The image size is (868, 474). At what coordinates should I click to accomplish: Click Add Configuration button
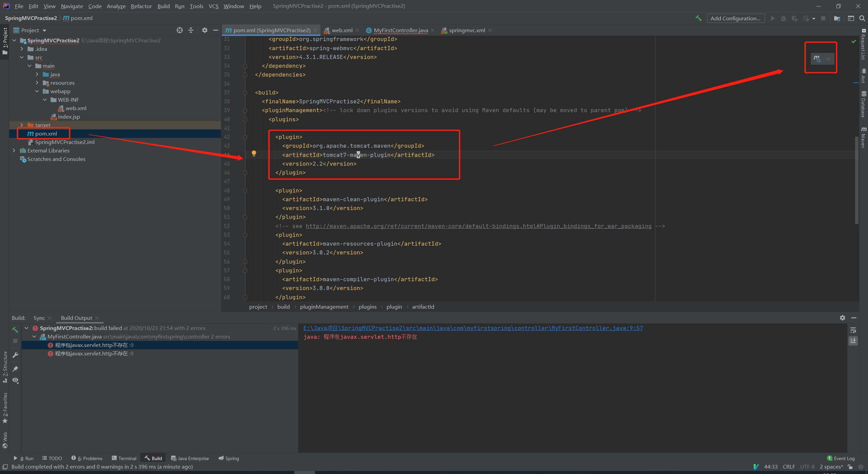(735, 18)
